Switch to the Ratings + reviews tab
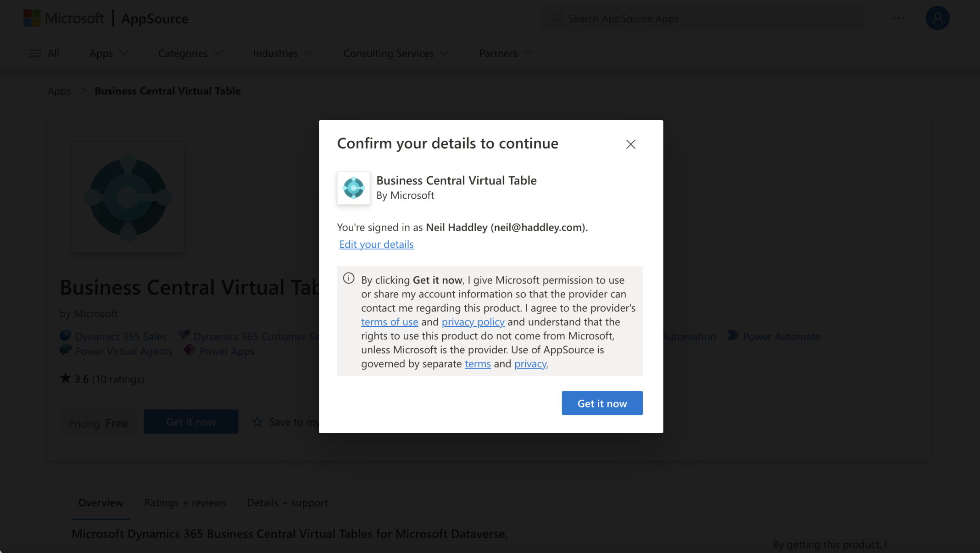The image size is (980, 553). tap(185, 503)
